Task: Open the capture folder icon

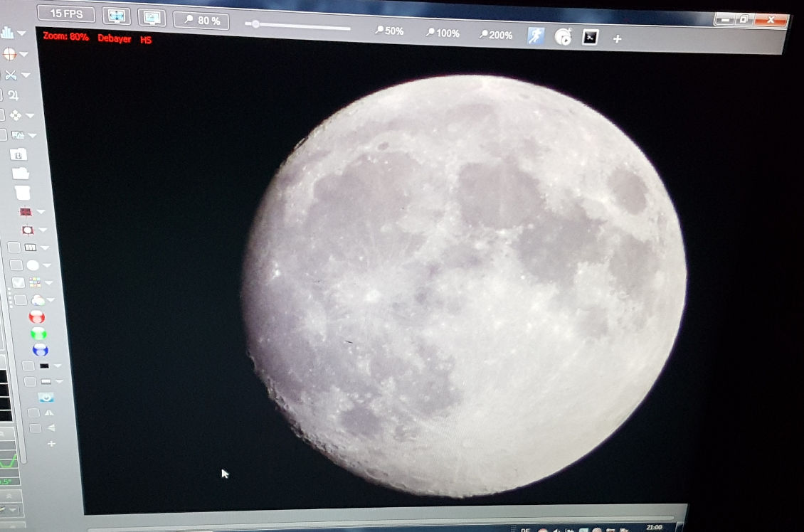Action: (x=21, y=174)
